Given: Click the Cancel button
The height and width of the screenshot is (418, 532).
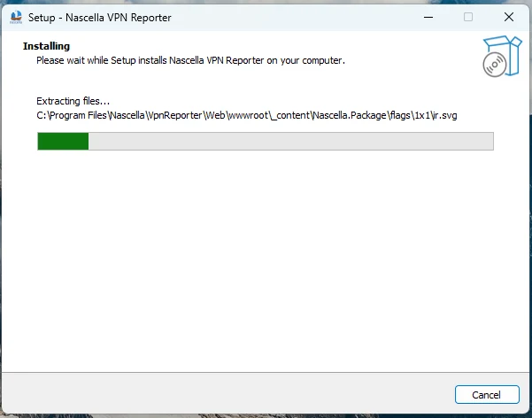Looking at the screenshot, I should pos(487,395).
